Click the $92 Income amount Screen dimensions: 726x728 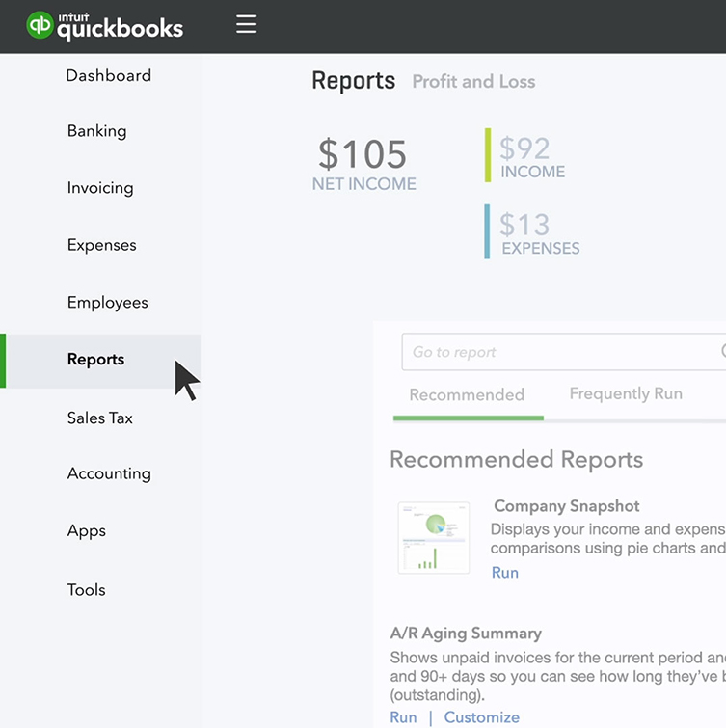click(x=524, y=148)
